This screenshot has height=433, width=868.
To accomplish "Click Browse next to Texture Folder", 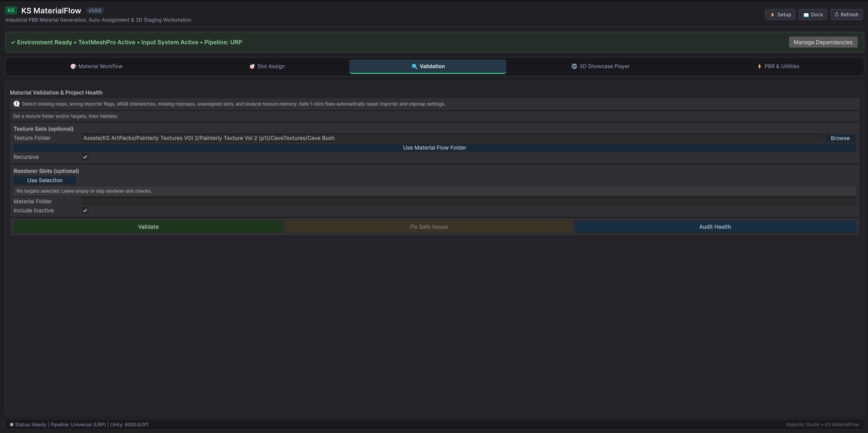I will point(840,138).
